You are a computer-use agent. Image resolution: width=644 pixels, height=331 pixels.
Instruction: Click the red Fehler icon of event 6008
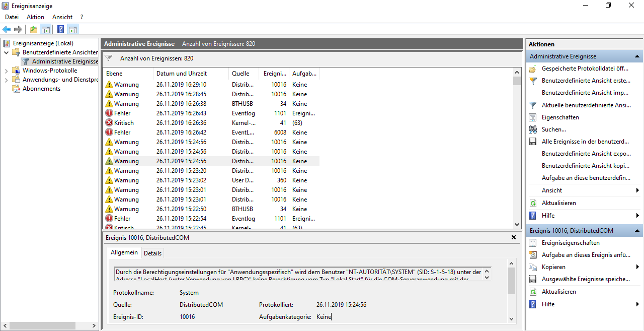(x=109, y=133)
